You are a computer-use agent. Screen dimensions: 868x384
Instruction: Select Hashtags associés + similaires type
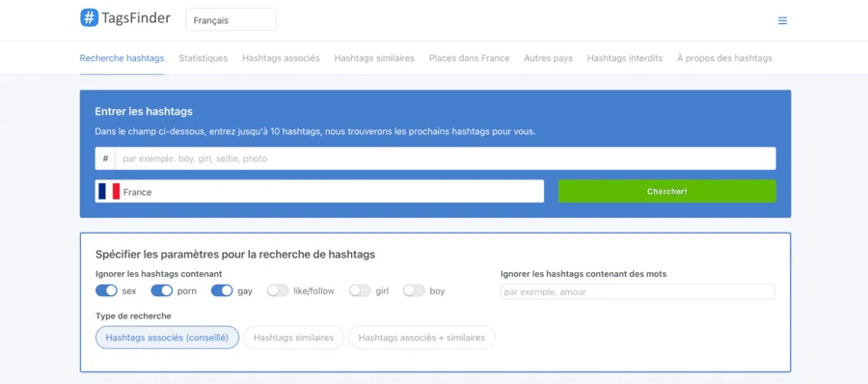coord(421,338)
